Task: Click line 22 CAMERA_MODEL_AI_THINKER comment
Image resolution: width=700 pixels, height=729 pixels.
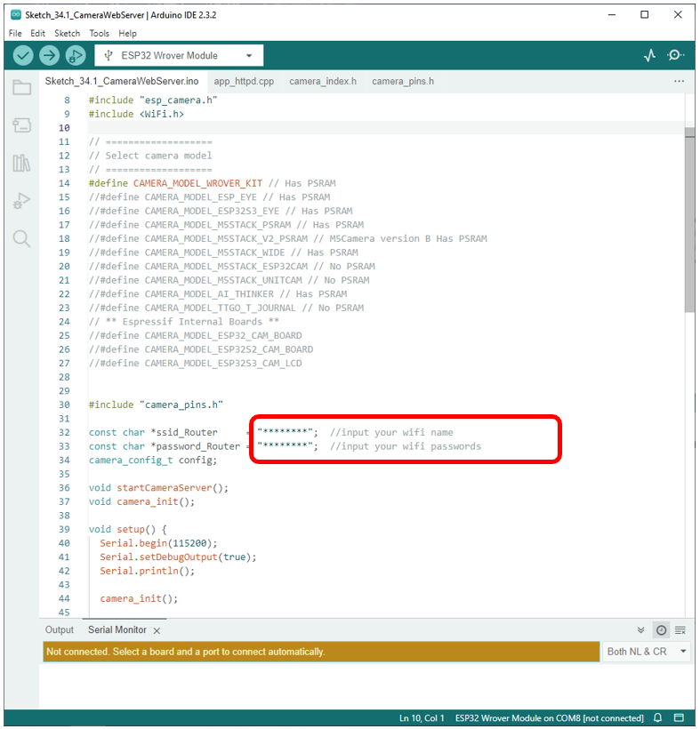Action: 218,294
